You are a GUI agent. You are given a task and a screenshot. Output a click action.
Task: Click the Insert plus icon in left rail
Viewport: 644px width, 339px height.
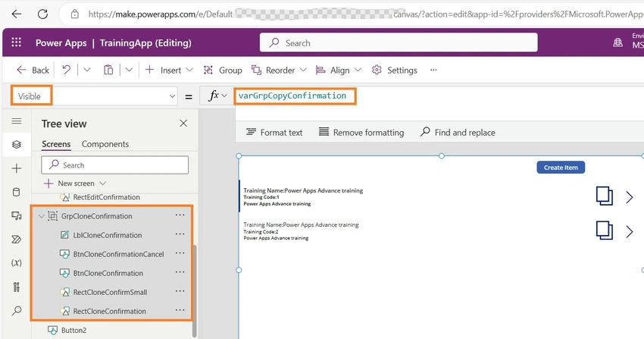(17, 168)
